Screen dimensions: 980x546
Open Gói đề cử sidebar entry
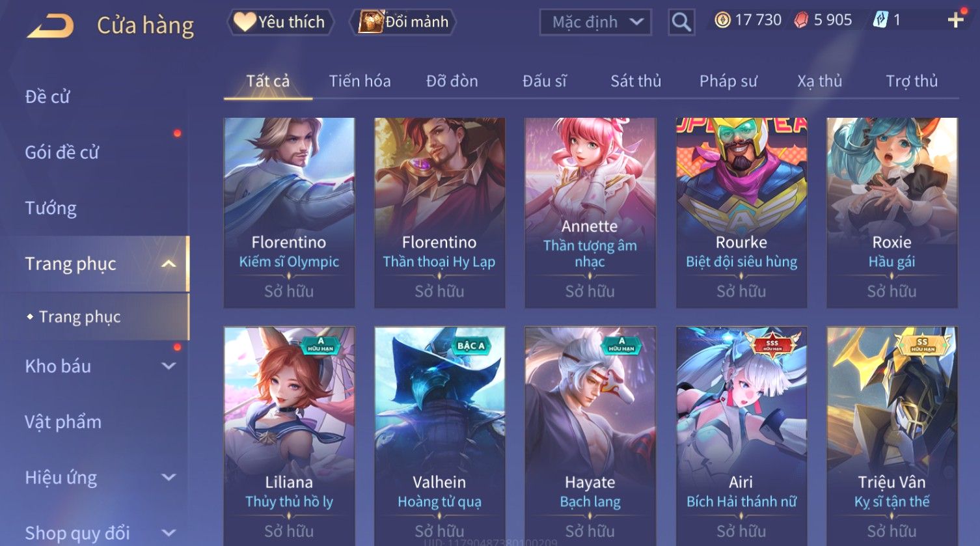[62, 153]
